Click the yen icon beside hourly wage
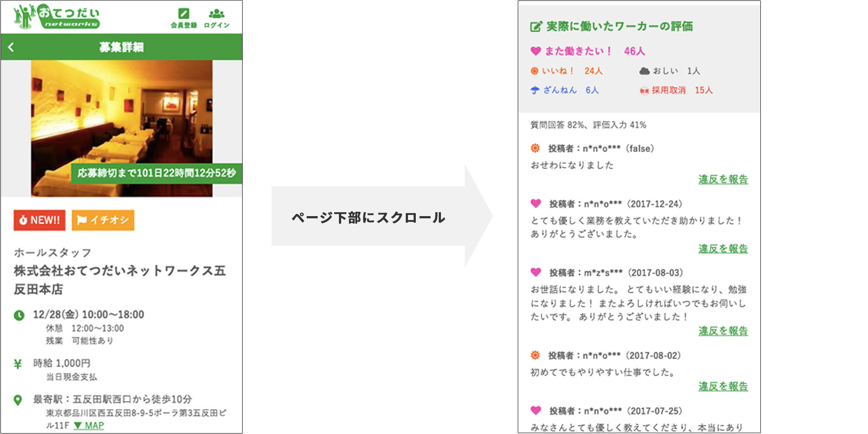This screenshot has width=868, height=434. tap(18, 364)
